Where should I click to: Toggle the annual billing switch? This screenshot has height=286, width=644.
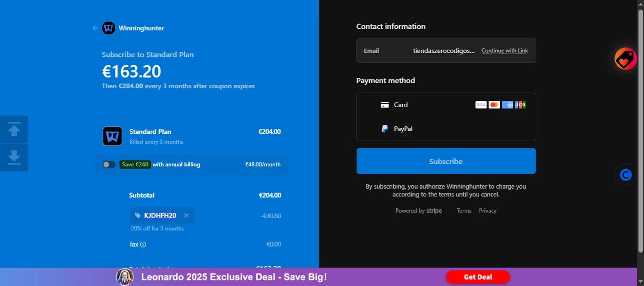[109, 165]
